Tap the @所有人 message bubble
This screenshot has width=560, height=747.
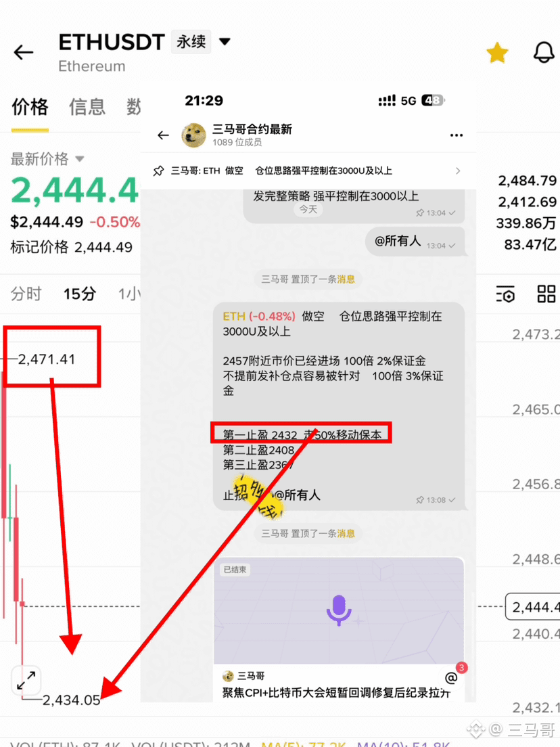tap(415, 242)
